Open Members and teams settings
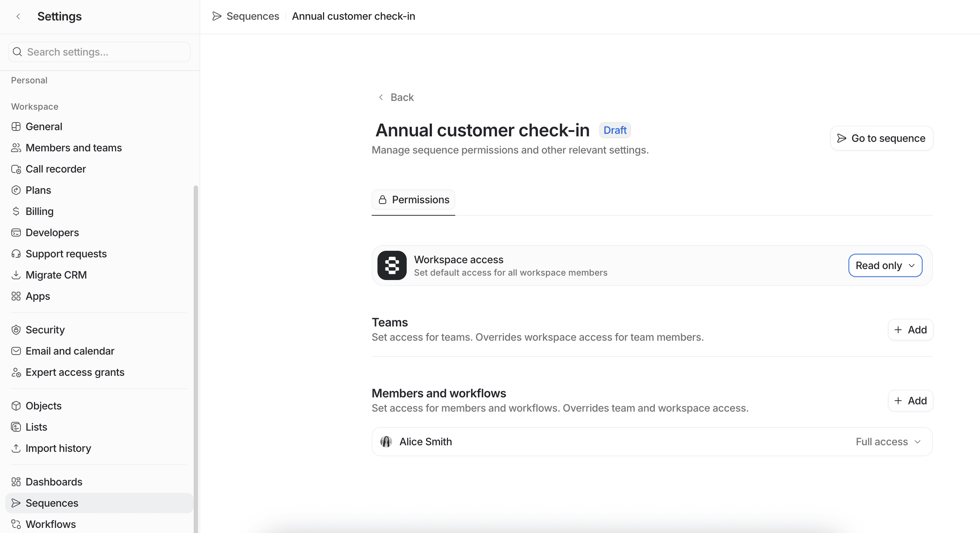 pos(73,148)
